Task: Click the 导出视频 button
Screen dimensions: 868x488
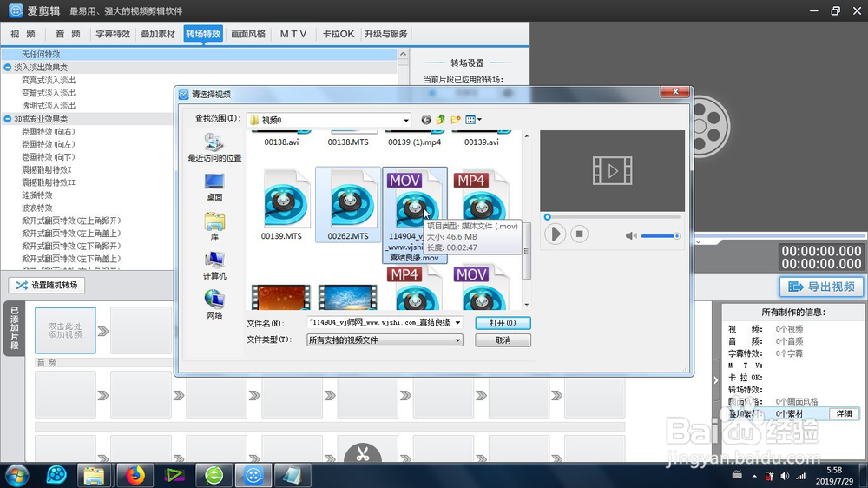Action: [821, 287]
